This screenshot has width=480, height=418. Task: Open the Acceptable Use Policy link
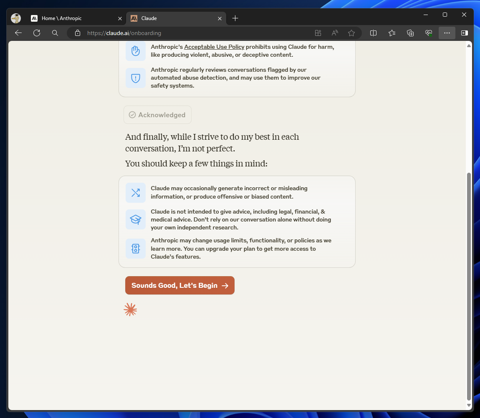coord(214,47)
